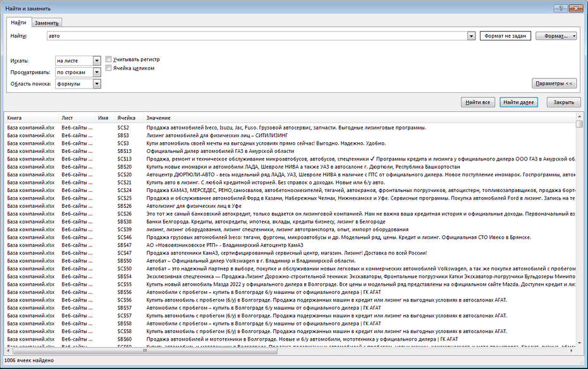
Task: Open the Заменить tab
Action: click(x=47, y=23)
